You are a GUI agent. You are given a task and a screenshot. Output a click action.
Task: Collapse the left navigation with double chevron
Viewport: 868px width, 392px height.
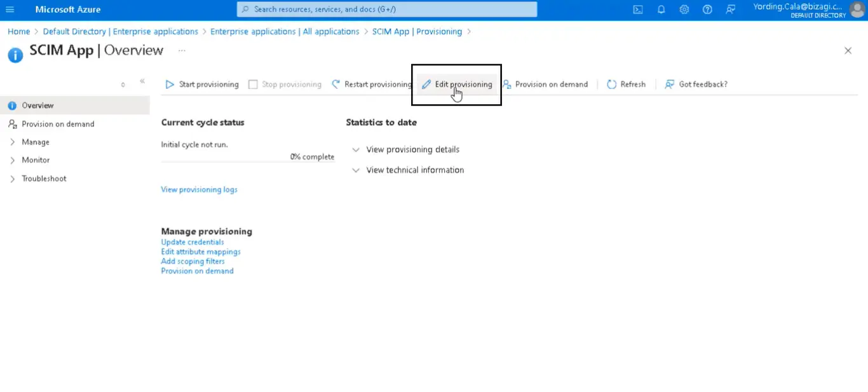142,81
